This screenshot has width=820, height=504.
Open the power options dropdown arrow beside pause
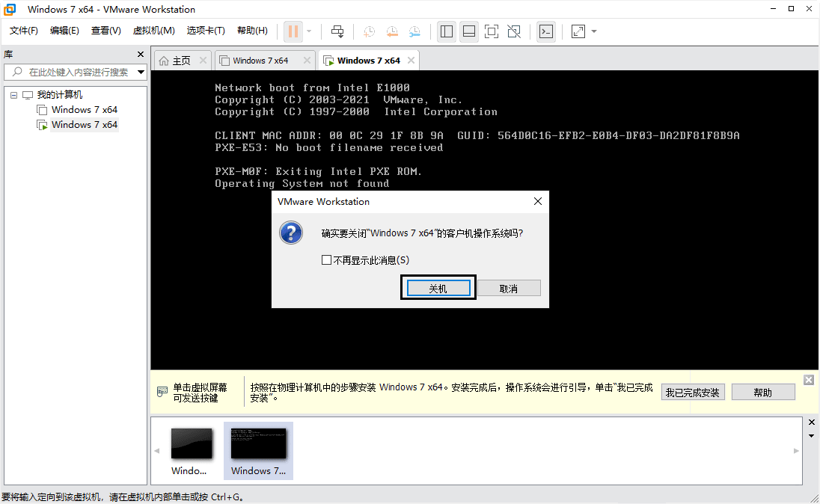(309, 31)
